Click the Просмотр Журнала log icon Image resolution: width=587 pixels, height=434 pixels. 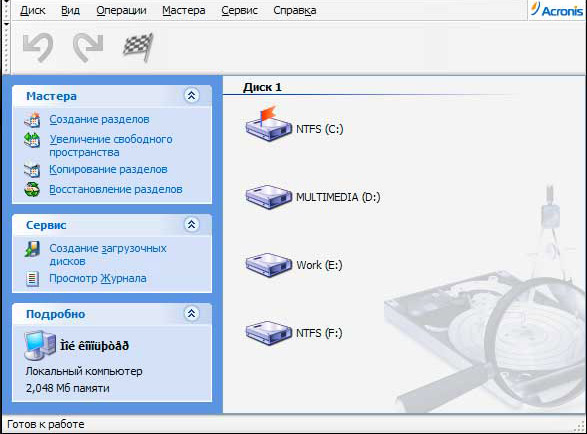(32, 279)
